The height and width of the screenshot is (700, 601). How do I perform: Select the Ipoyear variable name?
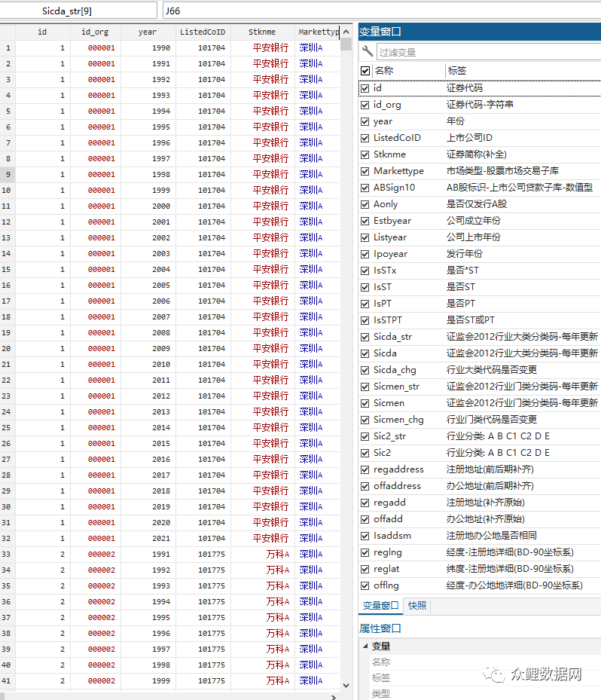(x=390, y=254)
